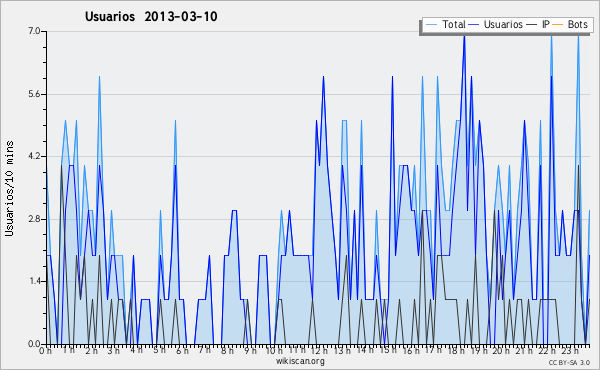
Task: Click the x-axis label '10 h'
Action: [274, 350]
